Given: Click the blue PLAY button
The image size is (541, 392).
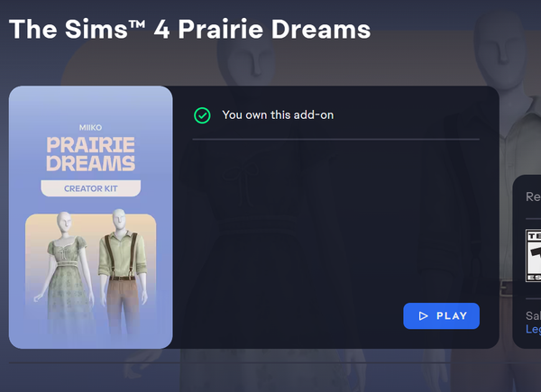Looking at the screenshot, I should point(441,315).
